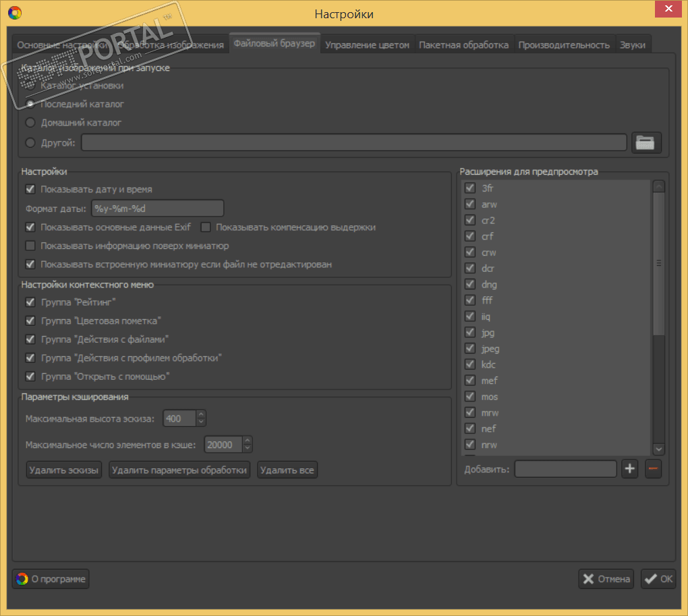This screenshot has width=688, height=616.
Task: Add extension with the plus icon
Action: 629,469
